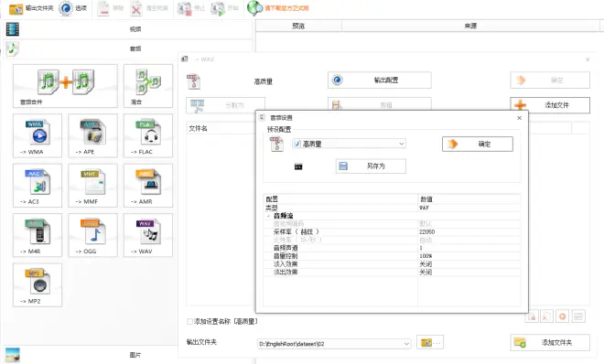Viewport: 604px width, 364px height.
Task: Click the 另存为 save as button
Action: click(x=371, y=166)
